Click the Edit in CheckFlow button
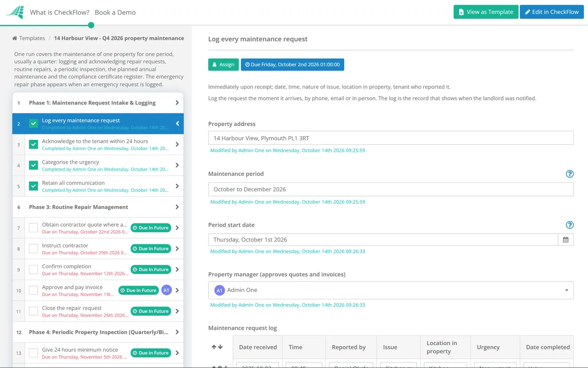The width and height of the screenshot is (588, 368). (x=552, y=12)
